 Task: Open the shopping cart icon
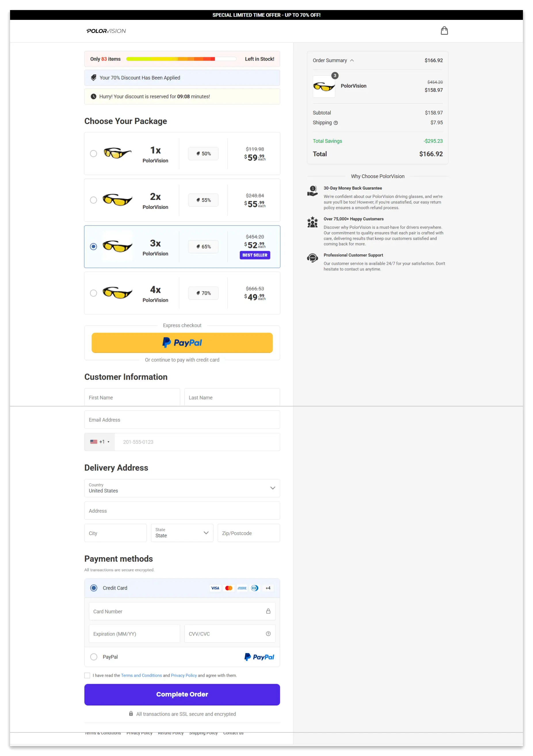[x=444, y=30]
